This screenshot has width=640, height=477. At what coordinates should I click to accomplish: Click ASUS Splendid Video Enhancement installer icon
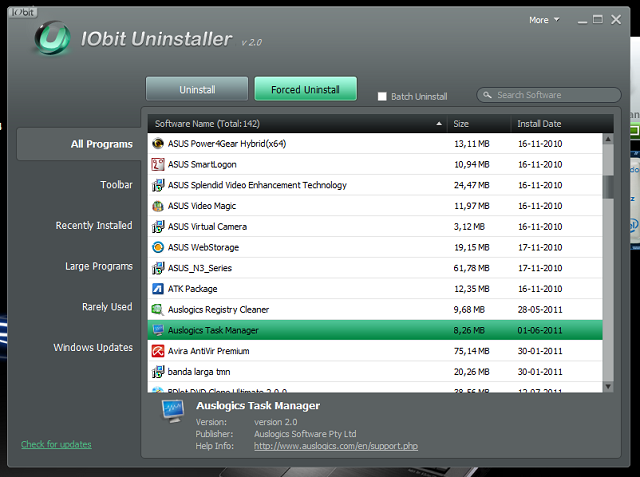[158, 185]
